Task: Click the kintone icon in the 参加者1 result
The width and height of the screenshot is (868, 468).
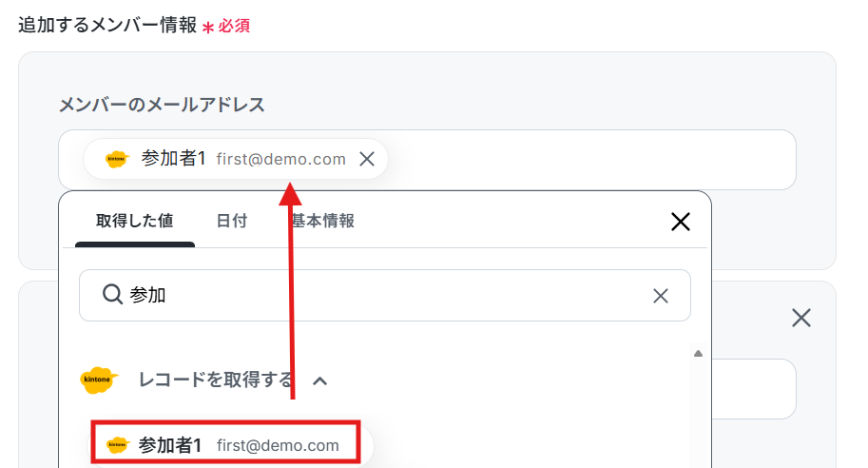Action: [117, 445]
